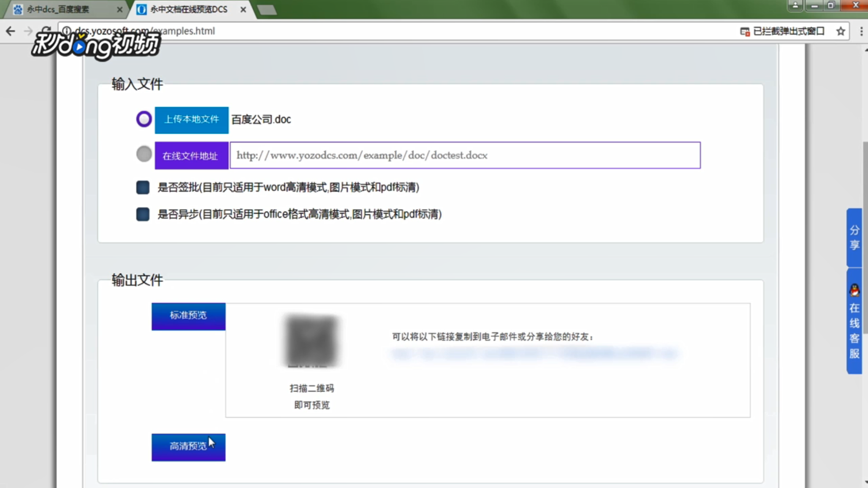This screenshot has width=868, height=488.
Task: Click the 百度公司.doc file name text
Action: (261, 120)
